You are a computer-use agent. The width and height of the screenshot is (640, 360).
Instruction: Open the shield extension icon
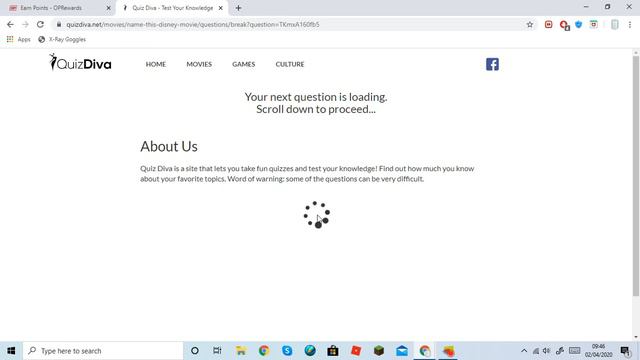(578, 24)
